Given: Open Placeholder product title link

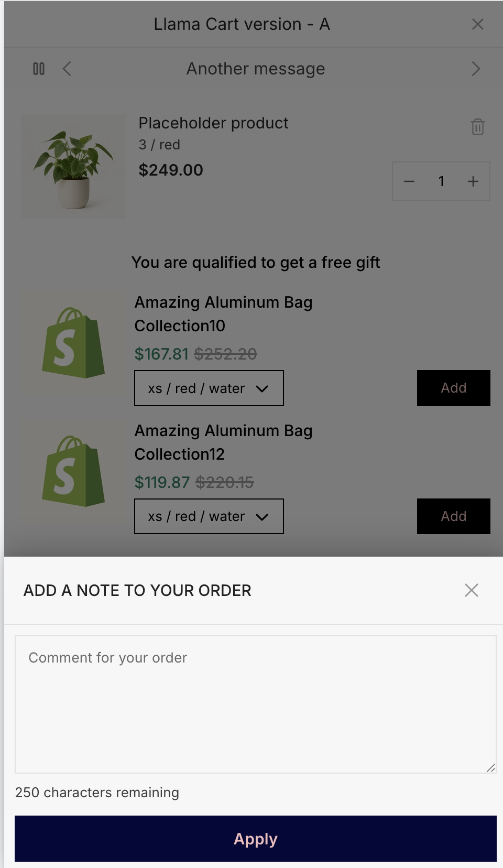Looking at the screenshot, I should (x=213, y=123).
